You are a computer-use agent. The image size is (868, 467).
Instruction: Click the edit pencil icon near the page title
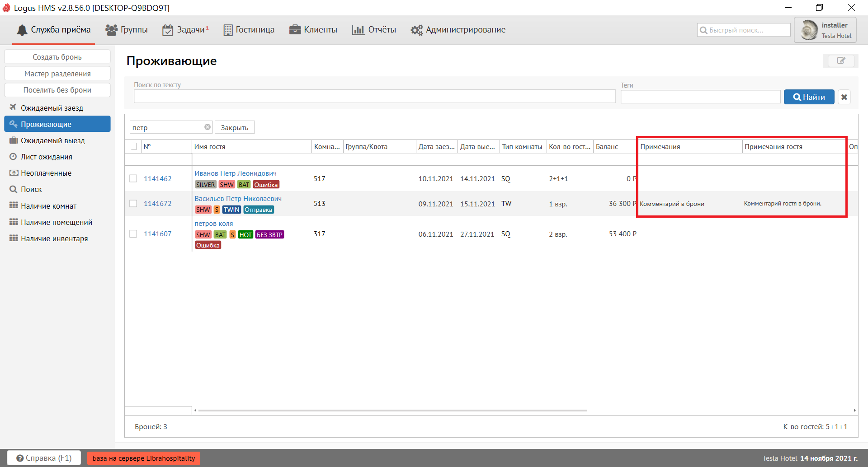coord(840,61)
